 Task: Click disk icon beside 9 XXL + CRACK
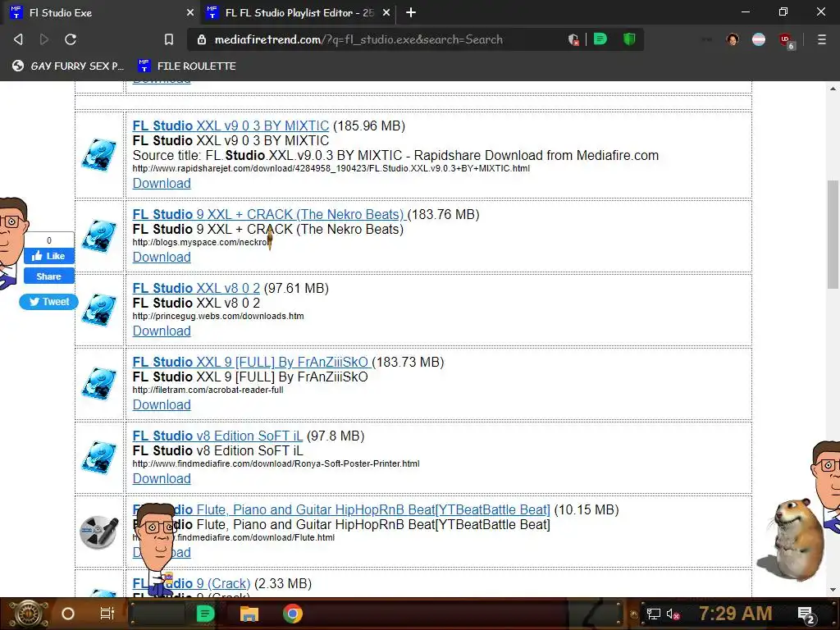point(98,235)
